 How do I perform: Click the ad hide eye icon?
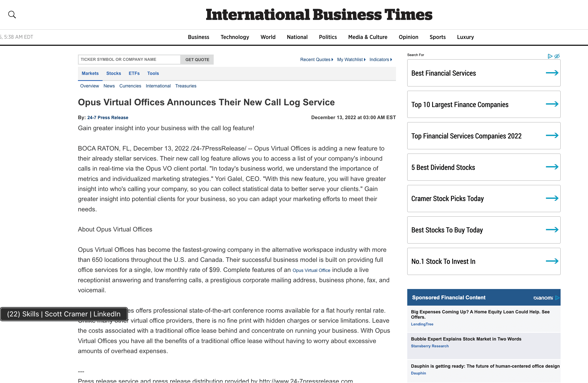click(x=557, y=56)
